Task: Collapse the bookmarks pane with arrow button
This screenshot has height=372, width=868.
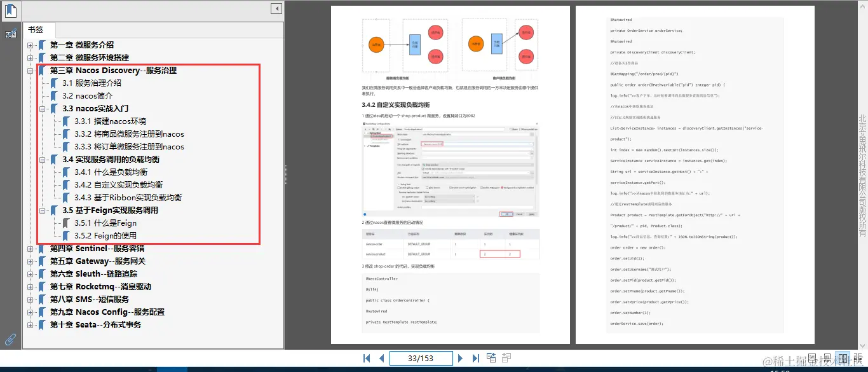Action: click(276, 9)
